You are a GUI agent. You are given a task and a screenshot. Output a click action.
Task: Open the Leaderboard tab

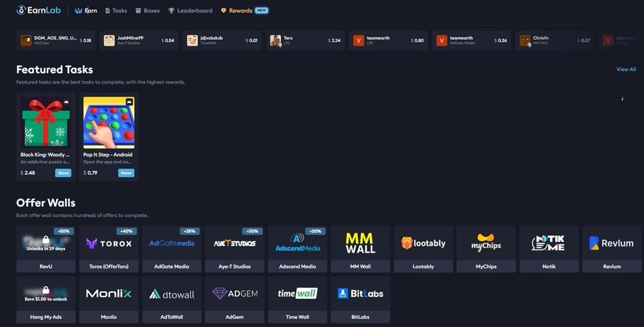coord(190,11)
